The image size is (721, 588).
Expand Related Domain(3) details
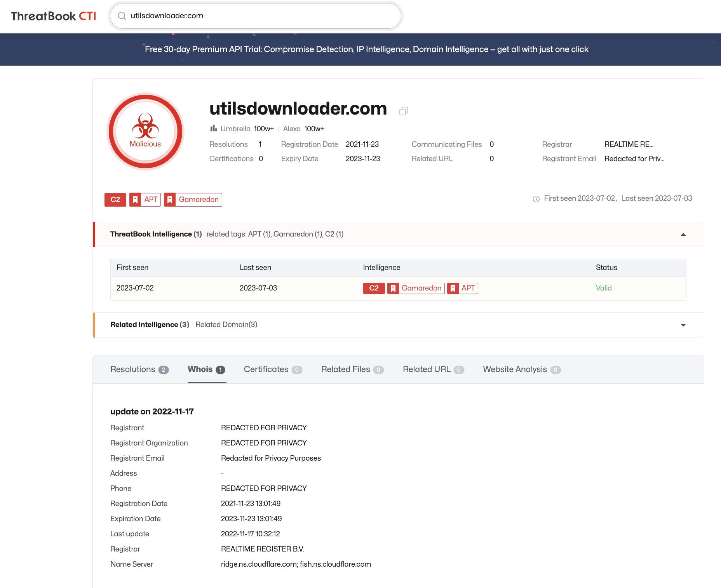pos(226,324)
